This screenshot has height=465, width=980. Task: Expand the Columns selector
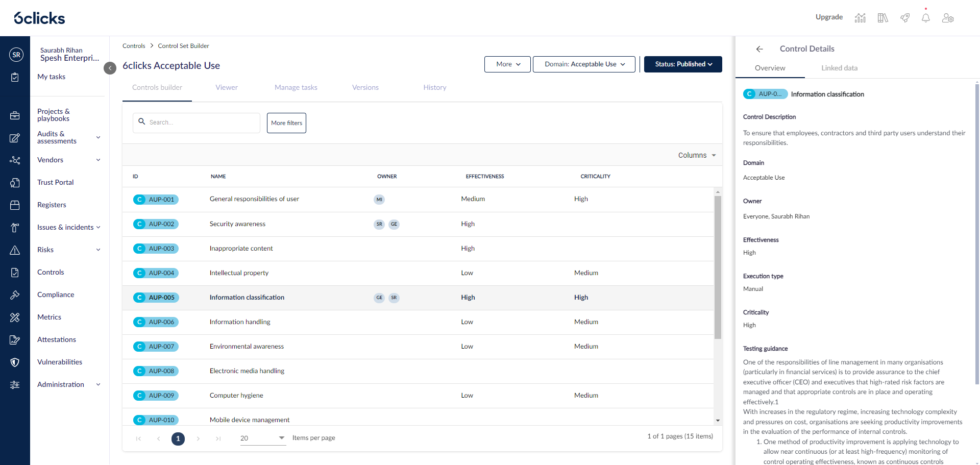(x=697, y=155)
